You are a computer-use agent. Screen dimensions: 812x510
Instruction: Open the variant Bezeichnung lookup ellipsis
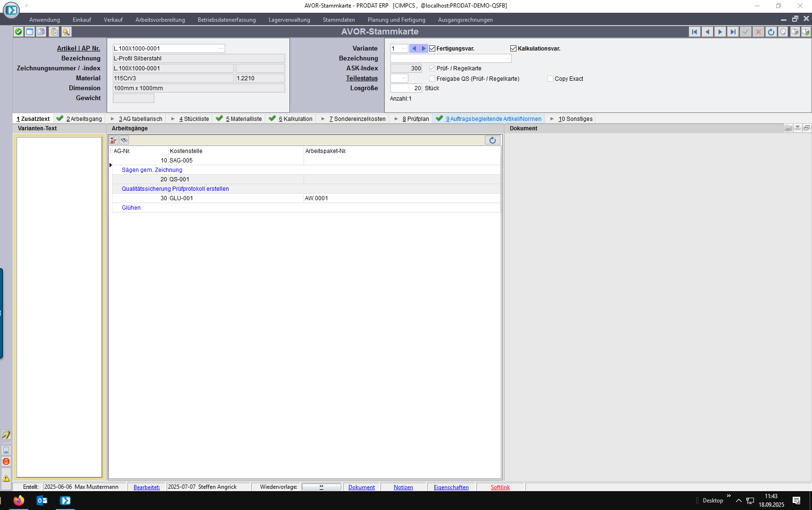click(x=507, y=59)
